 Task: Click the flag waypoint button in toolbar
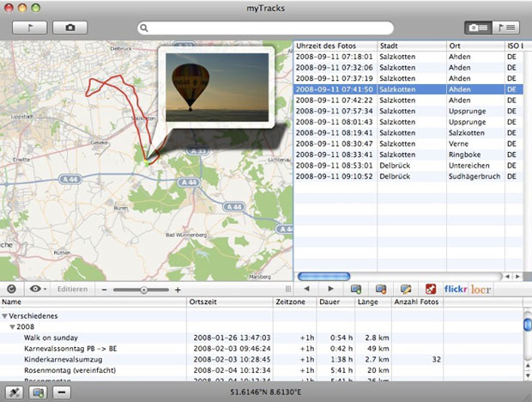coord(30,27)
